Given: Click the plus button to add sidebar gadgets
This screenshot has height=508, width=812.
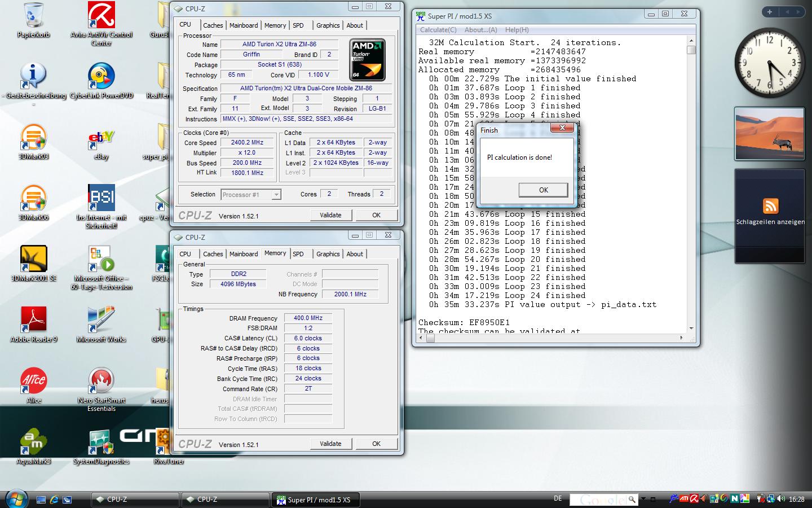Looking at the screenshot, I should pos(770,11).
